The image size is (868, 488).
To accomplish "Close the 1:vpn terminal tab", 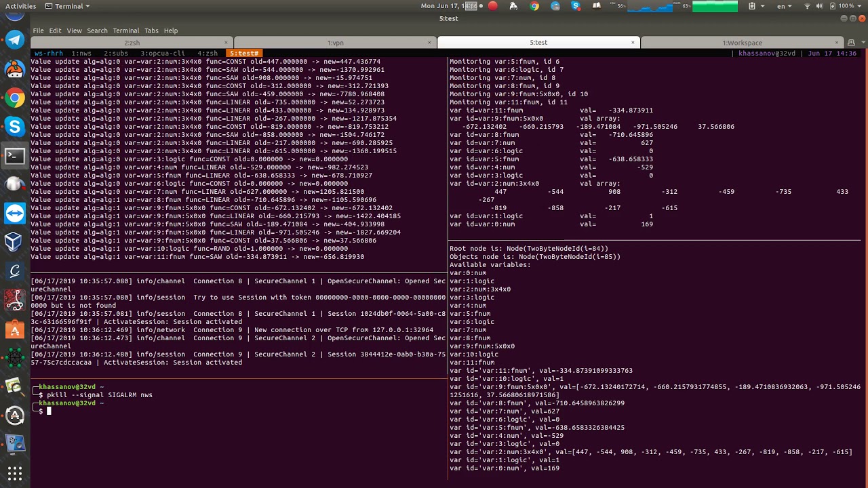I will (x=429, y=43).
